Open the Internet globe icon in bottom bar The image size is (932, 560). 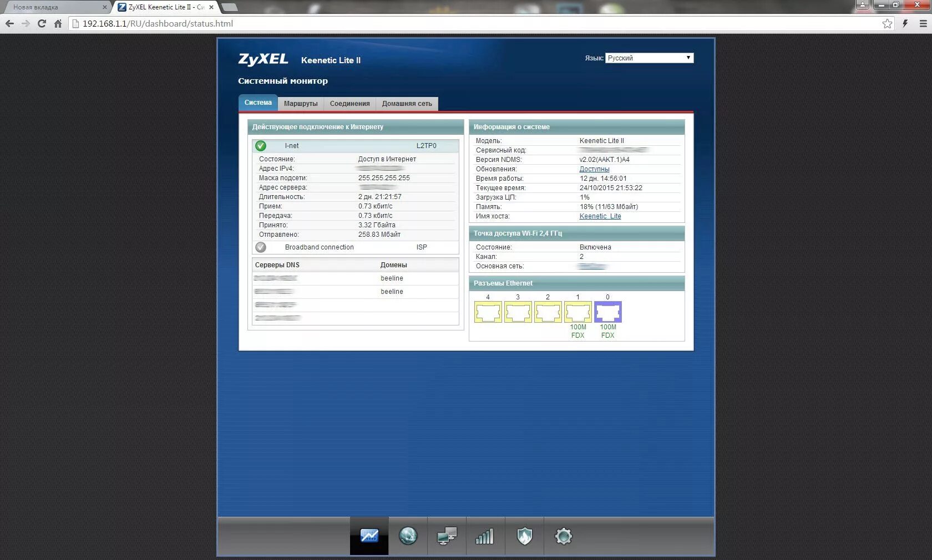click(408, 536)
